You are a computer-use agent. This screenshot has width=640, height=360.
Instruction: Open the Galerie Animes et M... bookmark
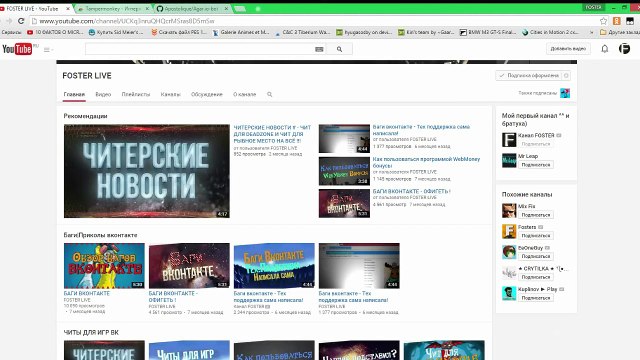(x=241, y=32)
